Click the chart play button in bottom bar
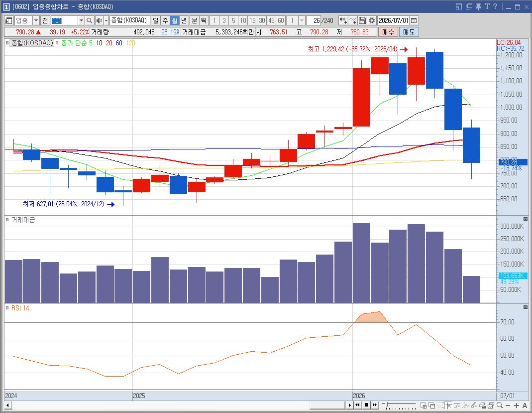 [x=349, y=405]
